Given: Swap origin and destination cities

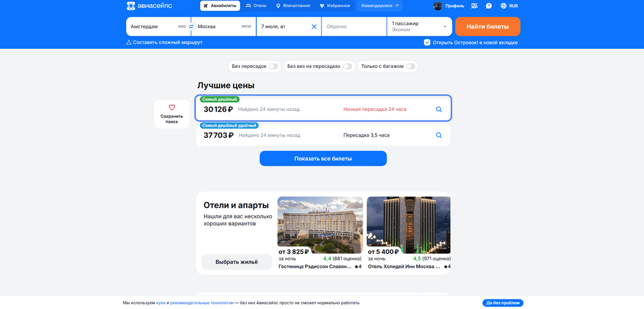Looking at the screenshot, I should pos(191,26).
